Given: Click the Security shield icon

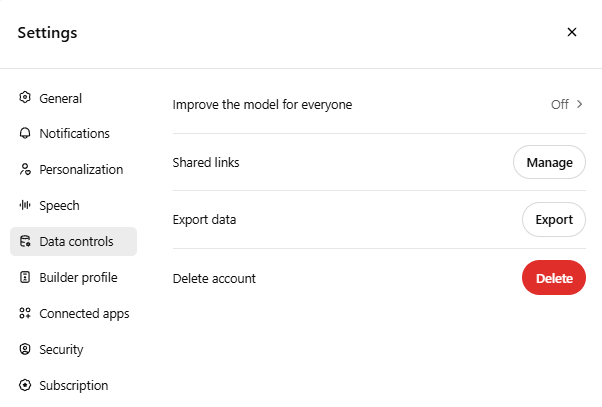Looking at the screenshot, I should 25,349.
